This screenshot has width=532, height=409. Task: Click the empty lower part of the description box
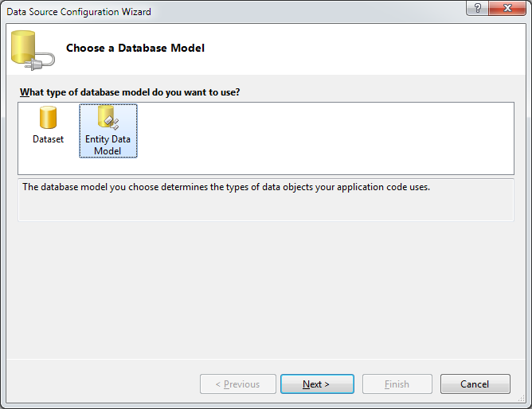pyautogui.click(x=266, y=208)
